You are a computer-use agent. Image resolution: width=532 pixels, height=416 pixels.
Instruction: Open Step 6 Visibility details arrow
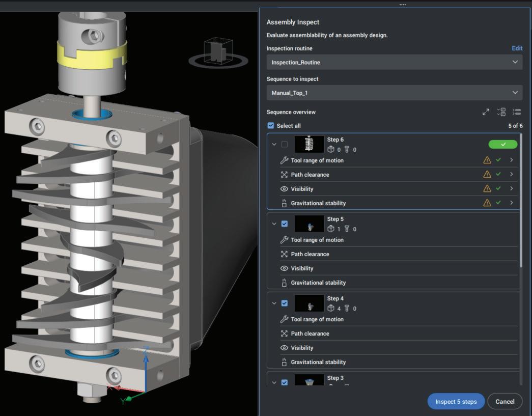[x=511, y=188]
